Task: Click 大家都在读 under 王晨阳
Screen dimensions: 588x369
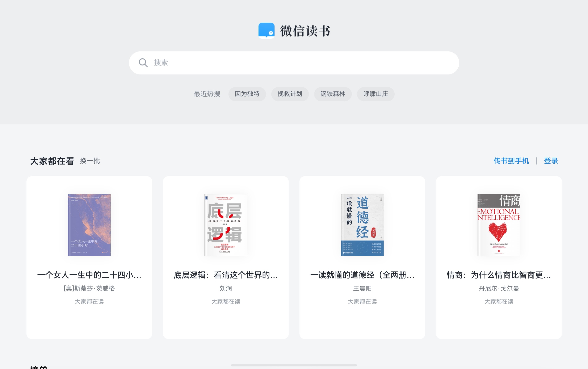Action: tap(362, 302)
